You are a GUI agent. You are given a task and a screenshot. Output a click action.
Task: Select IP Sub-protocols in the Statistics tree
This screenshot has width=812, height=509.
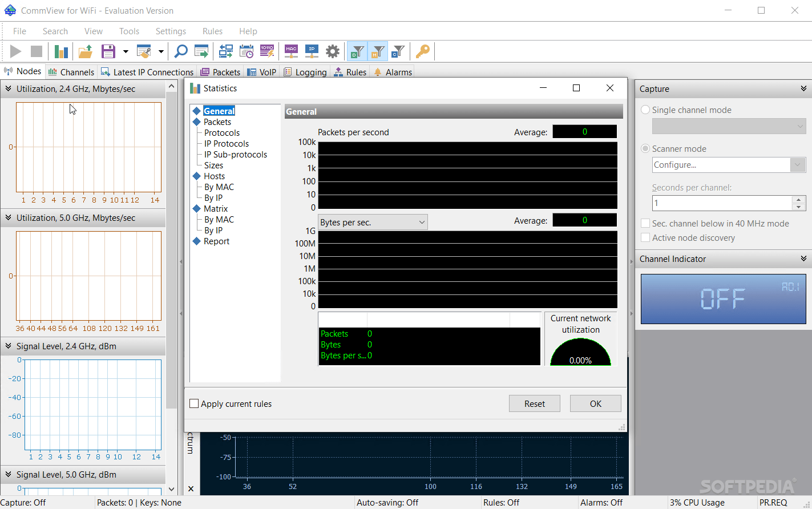235,154
